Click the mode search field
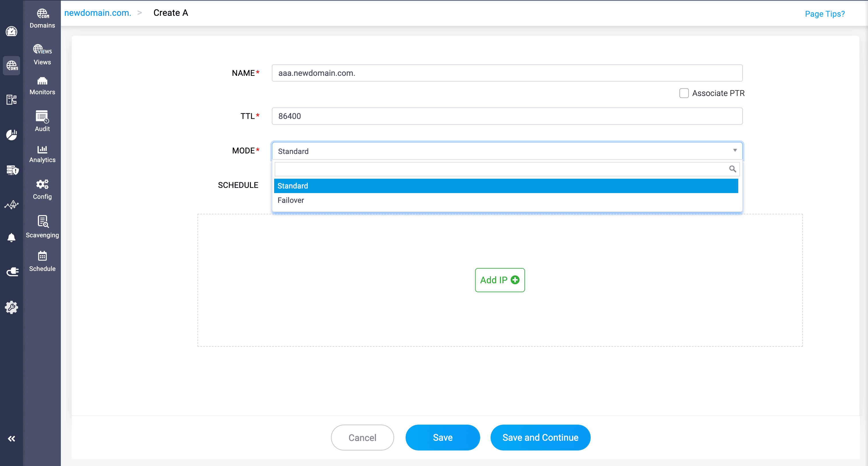The height and width of the screenshot is (466, 868). 501,169
